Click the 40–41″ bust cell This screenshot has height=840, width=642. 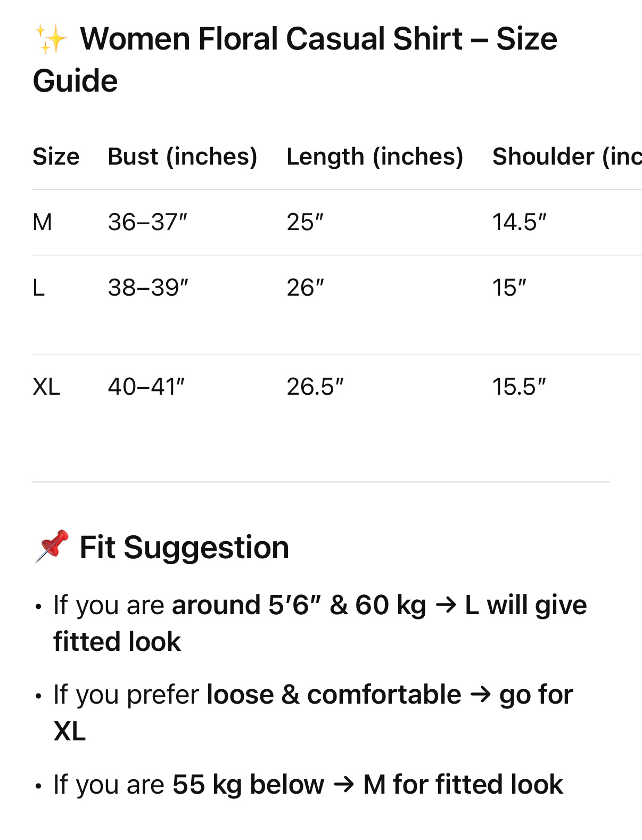tap(146, 387)
